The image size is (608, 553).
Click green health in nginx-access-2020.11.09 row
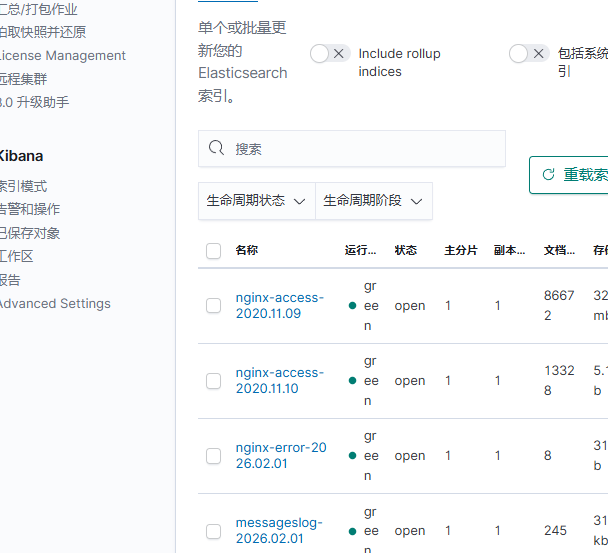click(x=364, y=306)
